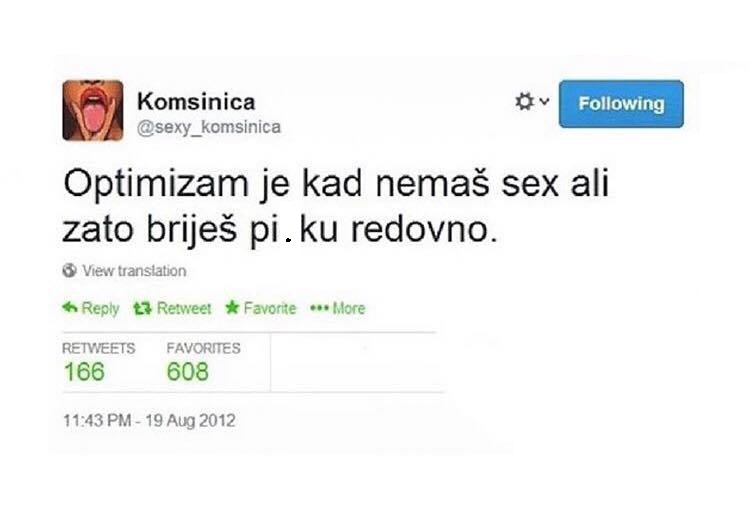Image resolution: width=750 pixels, height=530 pixels.
Task: Click the Reply arrow icon
Action: click(70, 308)
